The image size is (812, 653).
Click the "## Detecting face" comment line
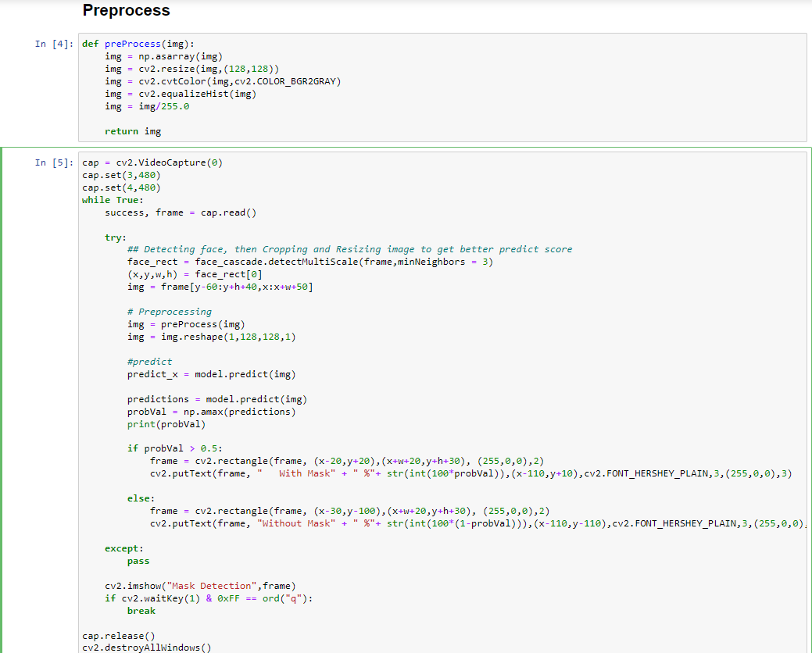pyautogui.click(x=349, y=249)
